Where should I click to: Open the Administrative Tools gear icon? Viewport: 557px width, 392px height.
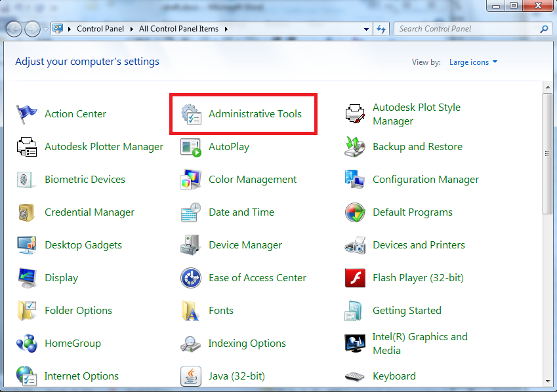pos(191,114)
